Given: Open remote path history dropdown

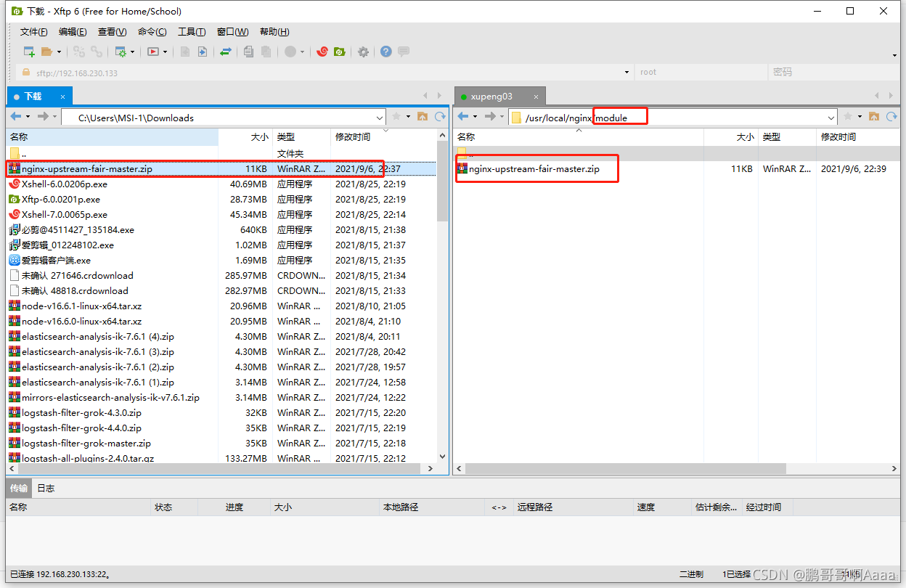Looking at the screenshot, I should pyautogui.click(x=831, y=118).
